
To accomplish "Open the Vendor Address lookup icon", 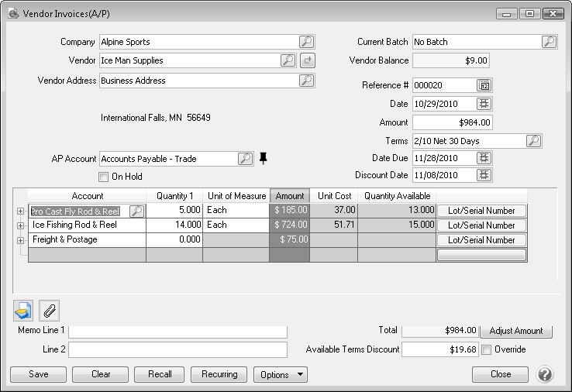I will pyautogui.click(x=306, y=81).
